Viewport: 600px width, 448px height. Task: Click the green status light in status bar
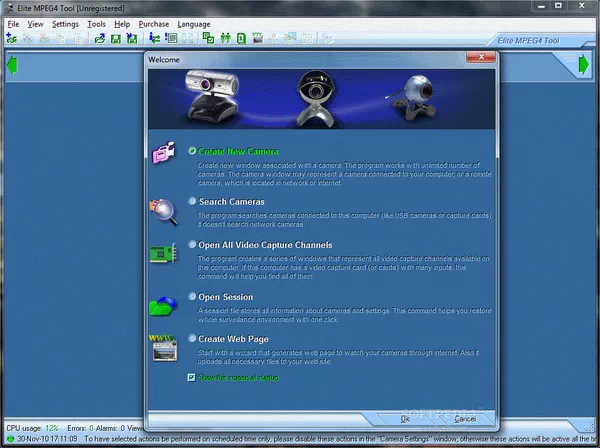click(x=10, y=439)
